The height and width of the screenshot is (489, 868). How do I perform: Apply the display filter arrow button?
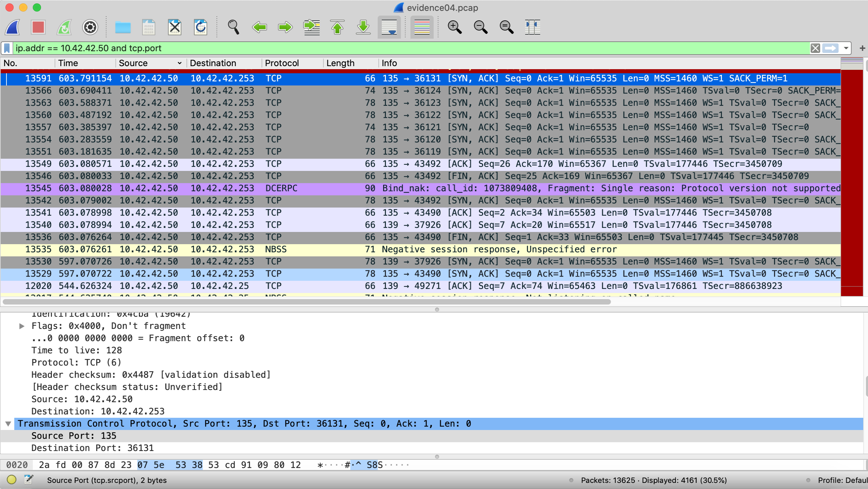pos(830,48)
